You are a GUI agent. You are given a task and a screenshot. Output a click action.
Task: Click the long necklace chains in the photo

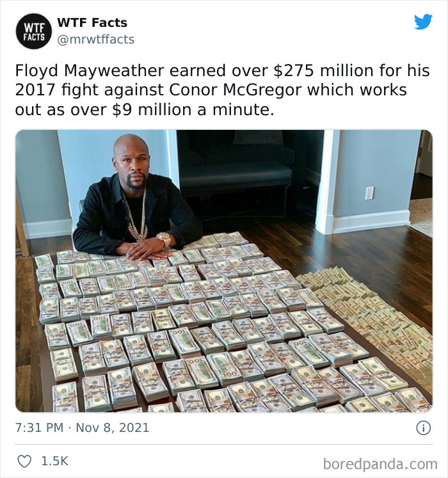pos(136,216)
